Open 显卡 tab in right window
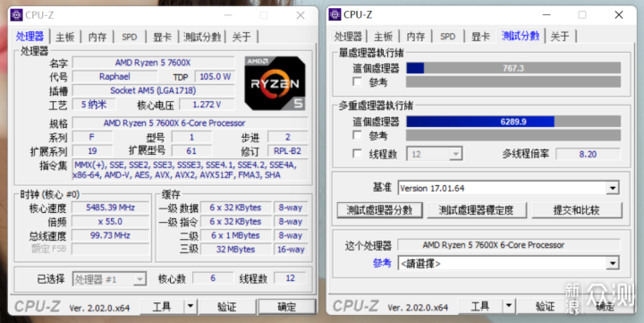This screenshot has height=323, width=644. tap(480, 37)
